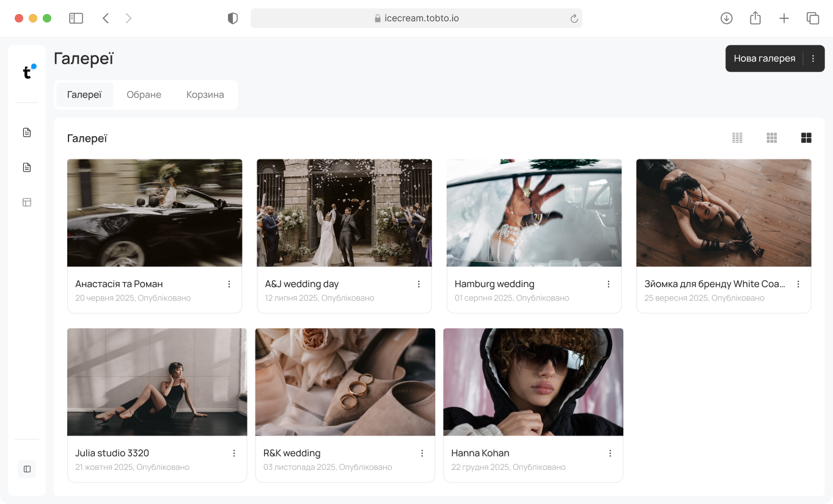Viewport: 833px width, 504px height.
Task: Click the address bar with icecream.tobto.io
Action: coord(416,18)
